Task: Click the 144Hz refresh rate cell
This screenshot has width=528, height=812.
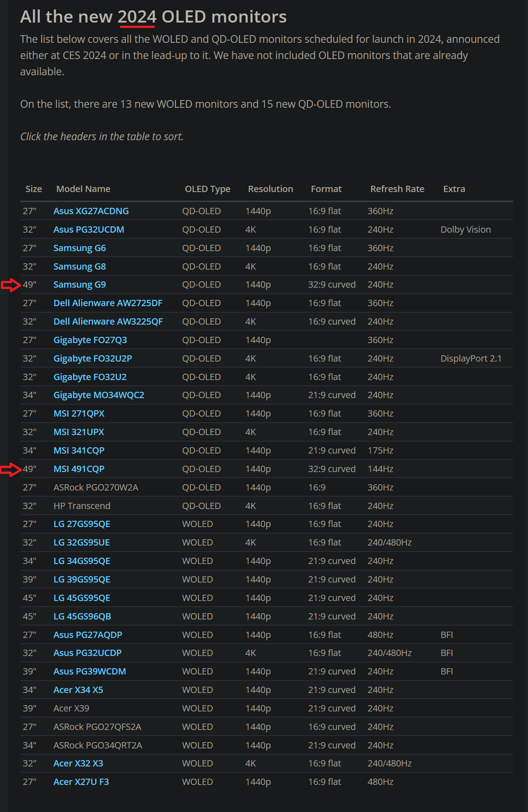Action: 380,469
